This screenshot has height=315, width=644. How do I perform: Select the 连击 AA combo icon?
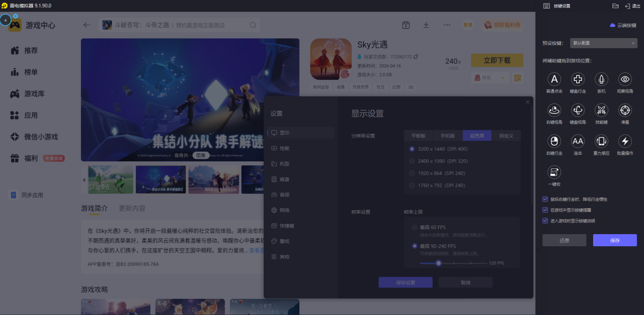578,141
